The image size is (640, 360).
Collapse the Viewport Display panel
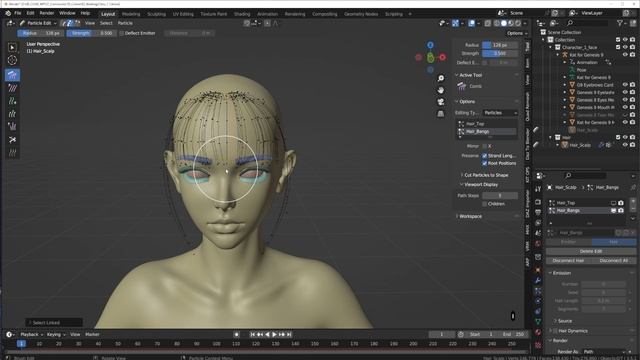(x=481, y=184)
